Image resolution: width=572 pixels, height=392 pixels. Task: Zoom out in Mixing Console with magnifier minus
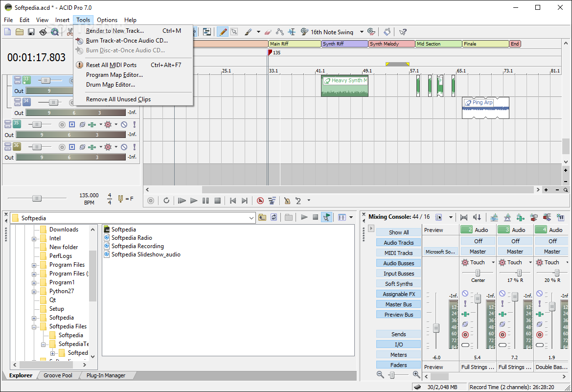click(x=380, y=374)
